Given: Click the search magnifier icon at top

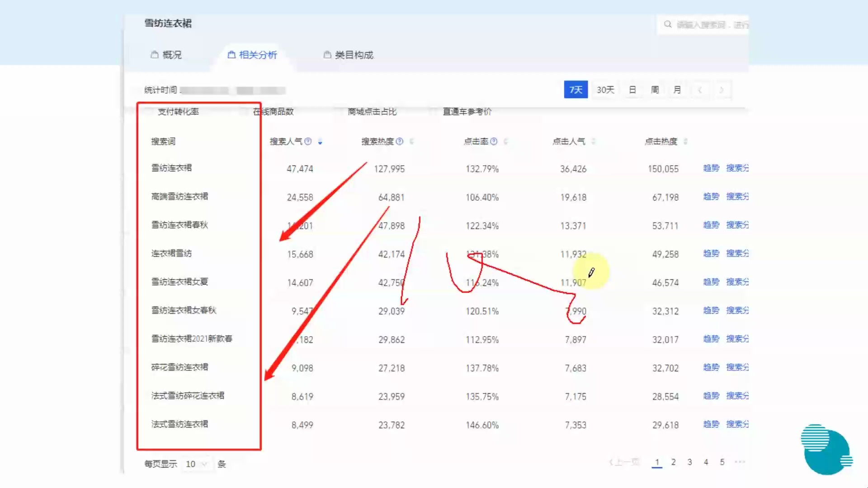Looking at the screenshot, I should [x=667, y=24].
